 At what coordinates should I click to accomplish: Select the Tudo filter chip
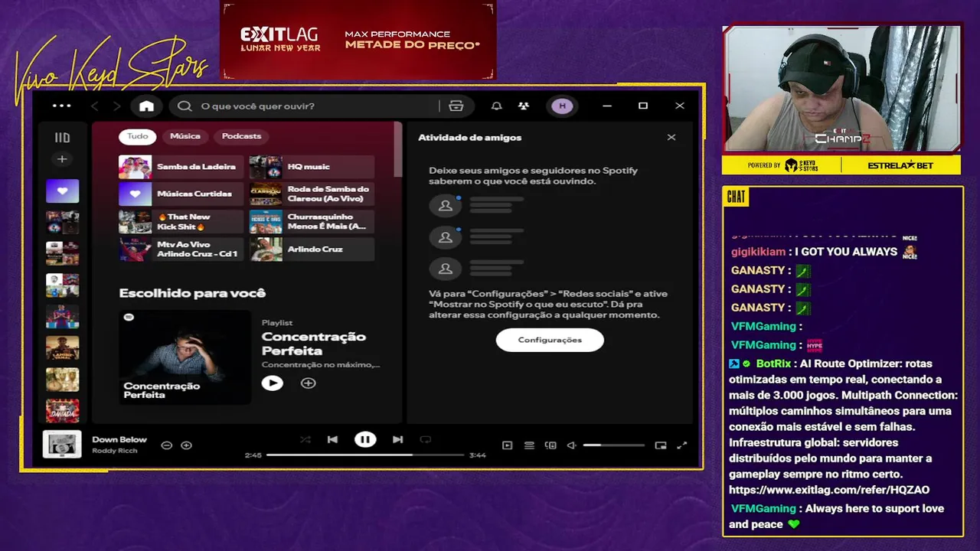point(138,136)
